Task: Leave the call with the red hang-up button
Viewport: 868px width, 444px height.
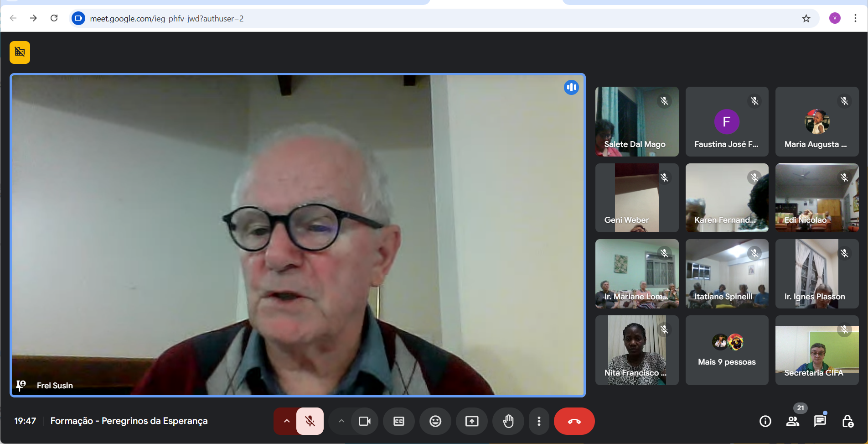Action: 574,421
